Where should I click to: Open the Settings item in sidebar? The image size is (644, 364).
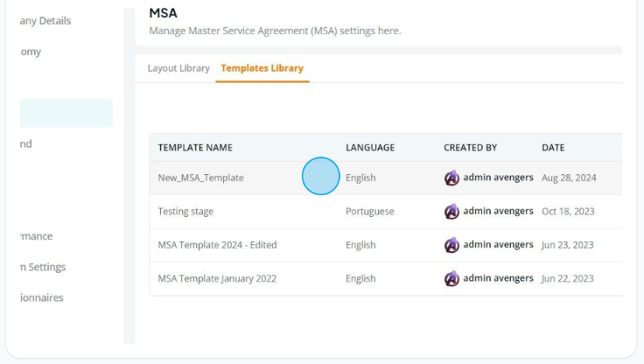(43, 267)
